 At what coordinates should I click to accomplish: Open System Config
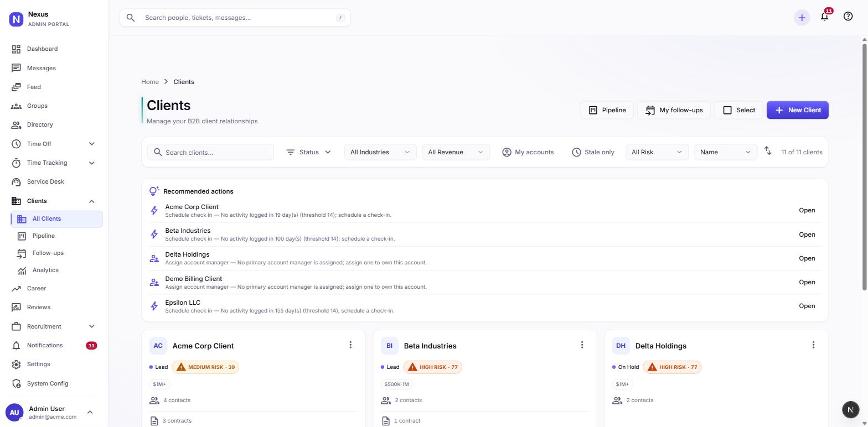tap(54, 383)
